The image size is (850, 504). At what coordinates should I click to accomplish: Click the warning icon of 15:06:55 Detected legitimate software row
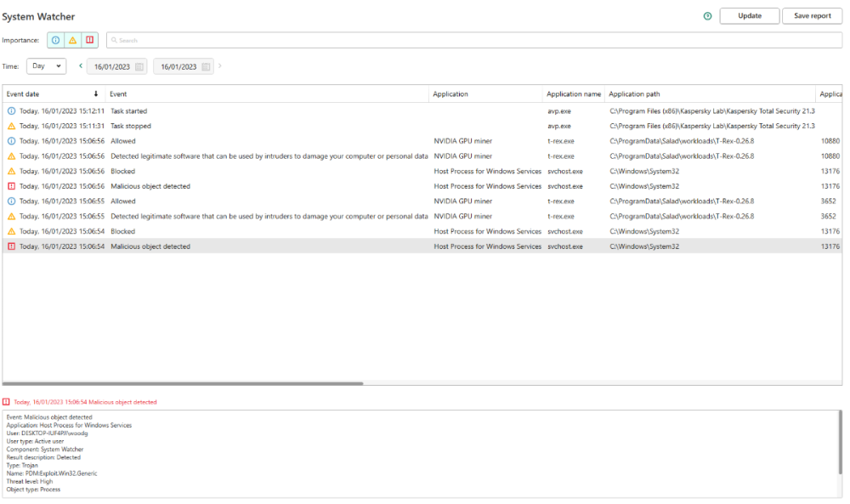(11, 216)
